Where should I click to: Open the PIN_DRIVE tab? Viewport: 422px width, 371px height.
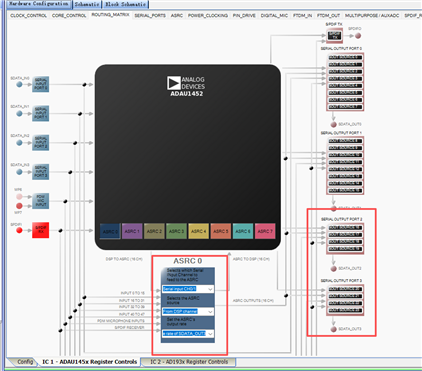coord(244,16)
